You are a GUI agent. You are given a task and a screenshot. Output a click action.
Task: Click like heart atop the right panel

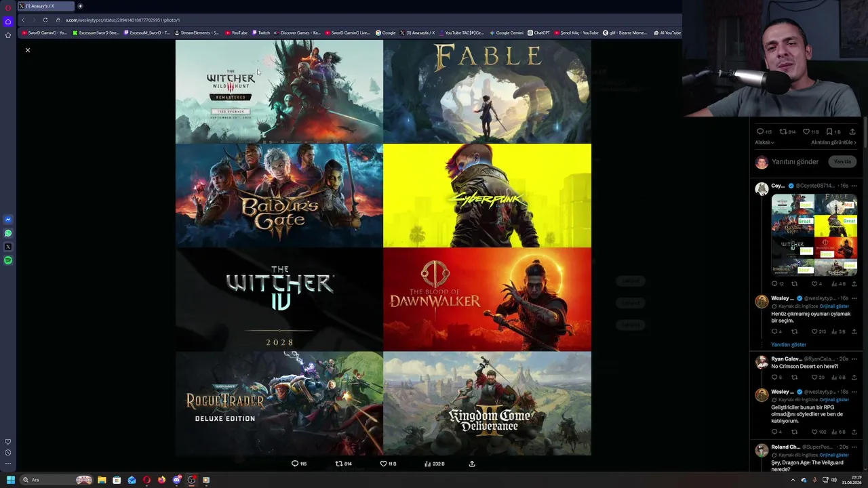(806, 131)
